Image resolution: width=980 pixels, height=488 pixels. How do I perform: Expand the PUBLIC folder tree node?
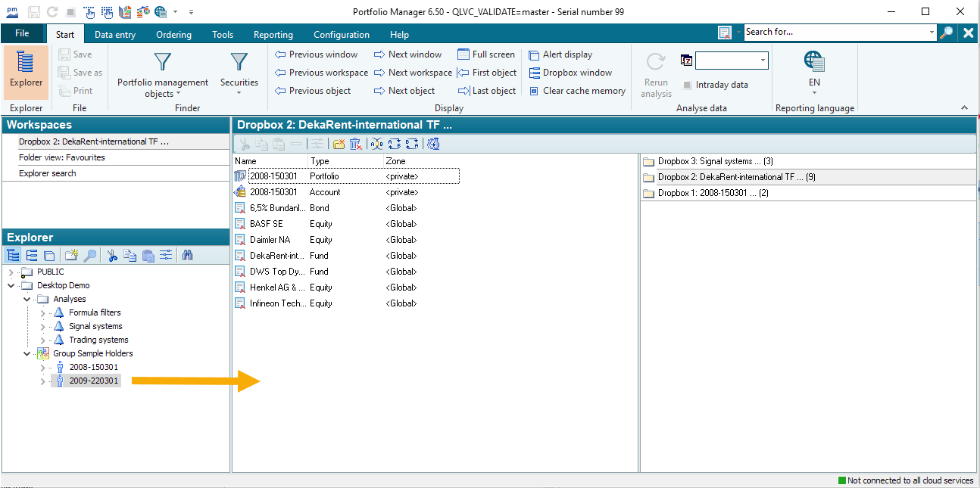coord(11,272)
